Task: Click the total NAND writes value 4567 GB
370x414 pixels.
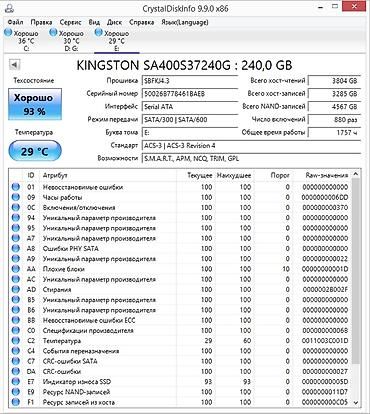Action: [x=334, y=107]
